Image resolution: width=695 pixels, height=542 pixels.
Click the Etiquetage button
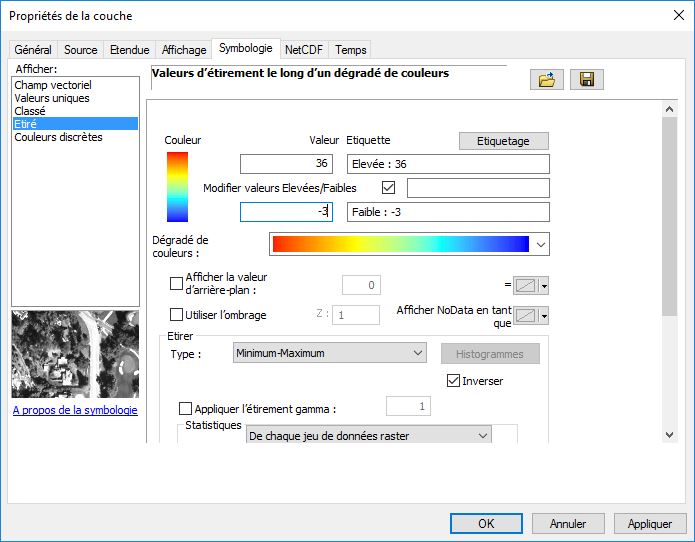click(x=504, y=141)
